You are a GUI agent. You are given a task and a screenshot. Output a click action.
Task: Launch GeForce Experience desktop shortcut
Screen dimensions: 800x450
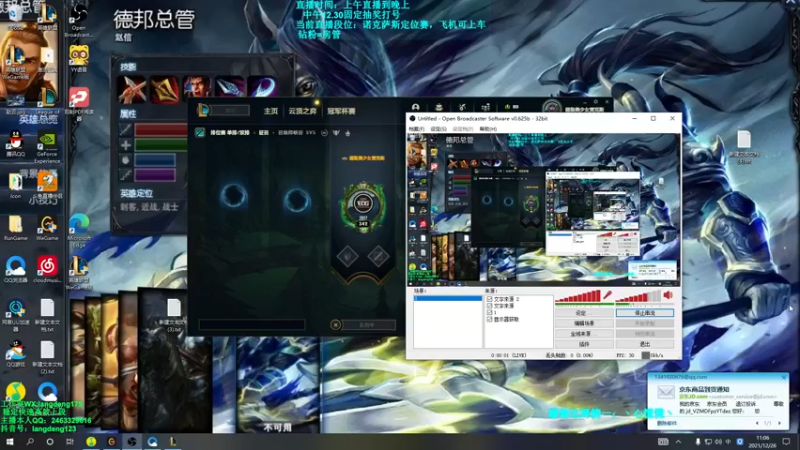coord(47,147)
